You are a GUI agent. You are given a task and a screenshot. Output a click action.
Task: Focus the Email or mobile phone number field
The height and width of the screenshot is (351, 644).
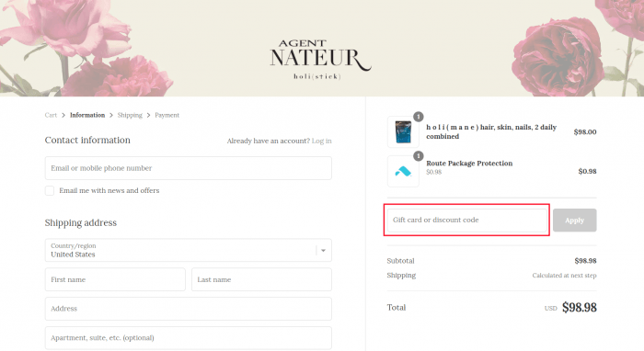point(188,168)
